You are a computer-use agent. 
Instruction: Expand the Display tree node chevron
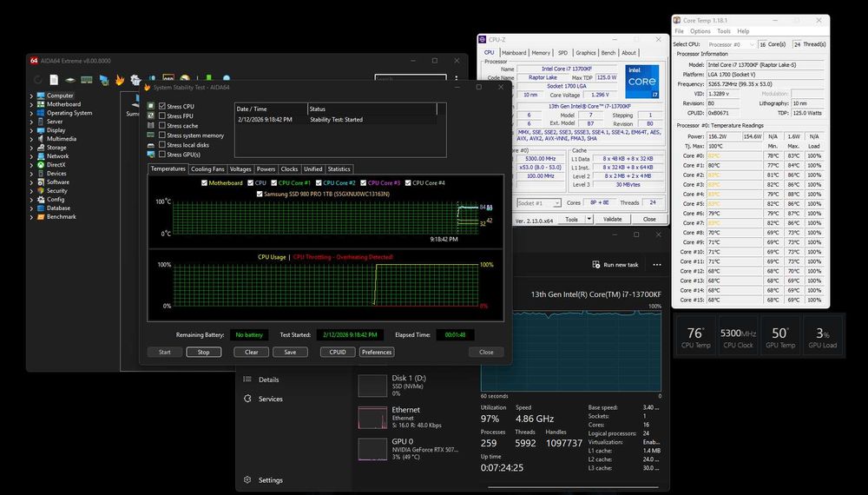31,130
